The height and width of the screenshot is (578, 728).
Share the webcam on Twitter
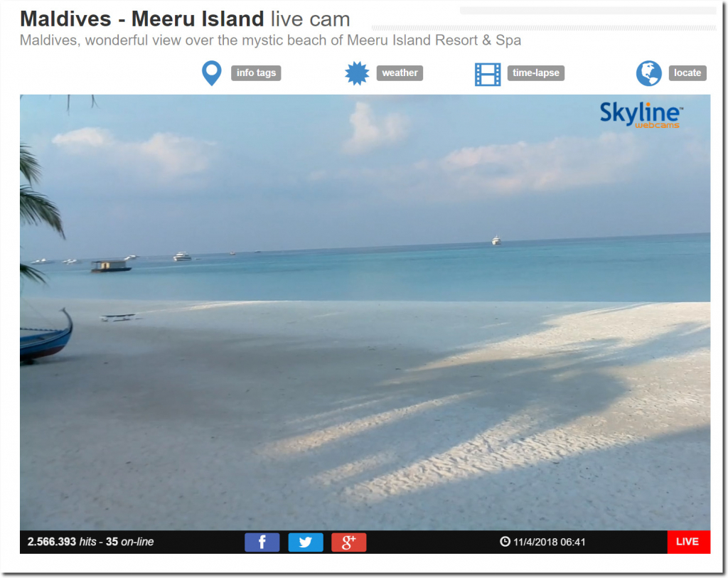306,542
